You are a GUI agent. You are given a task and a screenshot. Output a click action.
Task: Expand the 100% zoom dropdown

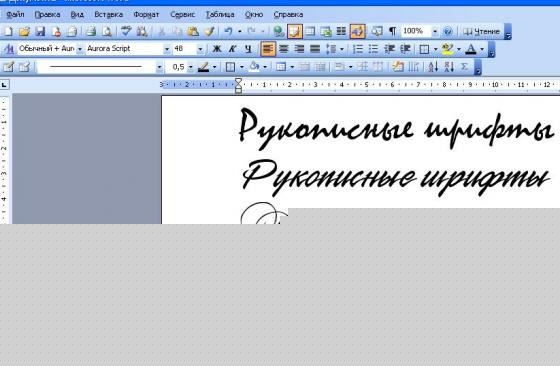(x=435, y=31)
